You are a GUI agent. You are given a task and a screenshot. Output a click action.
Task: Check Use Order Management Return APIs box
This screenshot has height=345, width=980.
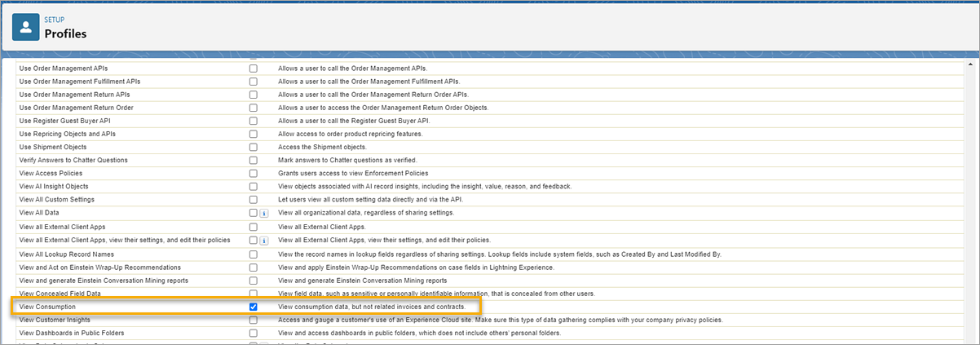click(253, 95)
